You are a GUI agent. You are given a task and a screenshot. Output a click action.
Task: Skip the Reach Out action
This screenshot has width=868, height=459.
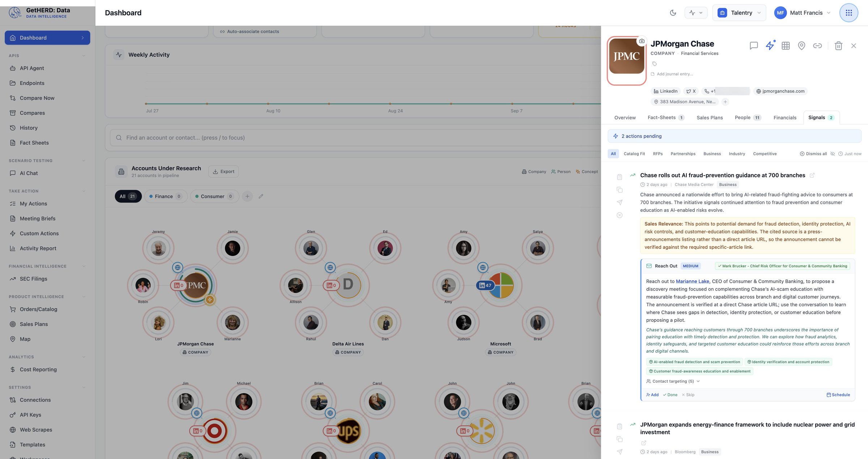click(688, 395)
